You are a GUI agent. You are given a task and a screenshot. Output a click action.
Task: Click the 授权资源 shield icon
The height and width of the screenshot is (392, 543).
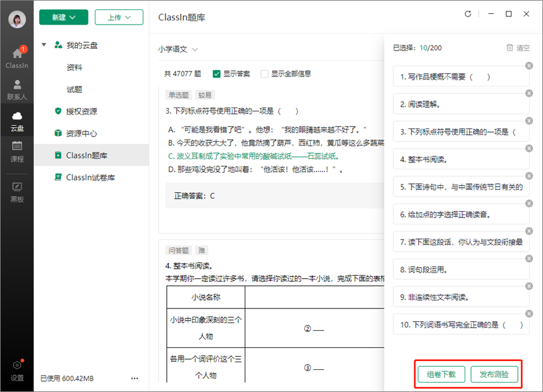(58, 111)
